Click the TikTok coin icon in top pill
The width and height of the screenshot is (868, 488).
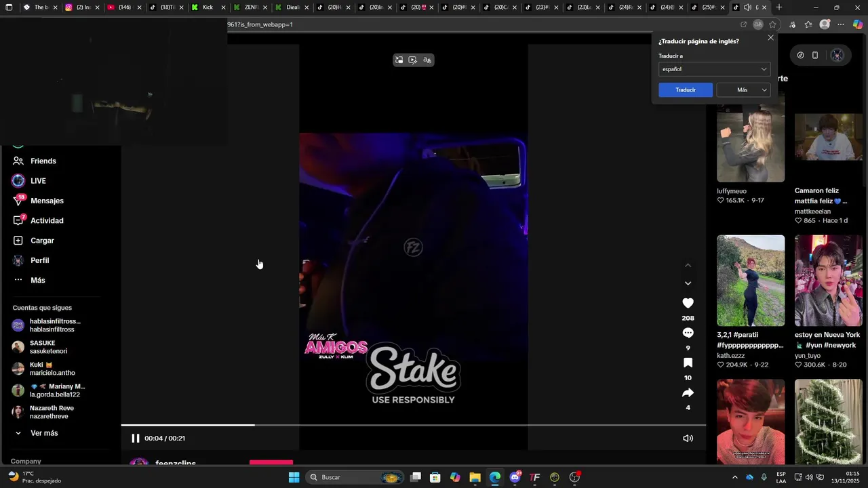point(800,56)
